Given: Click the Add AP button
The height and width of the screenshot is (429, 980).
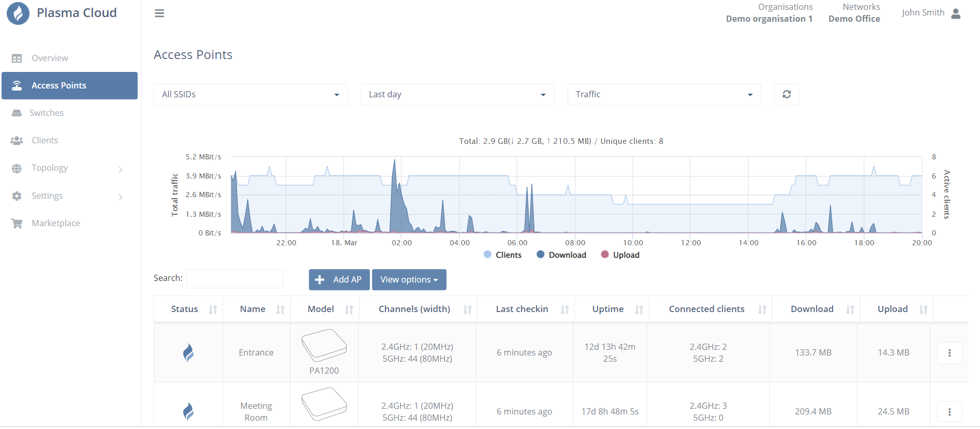Looking at the screenshot, I should [x=339, y=280].
